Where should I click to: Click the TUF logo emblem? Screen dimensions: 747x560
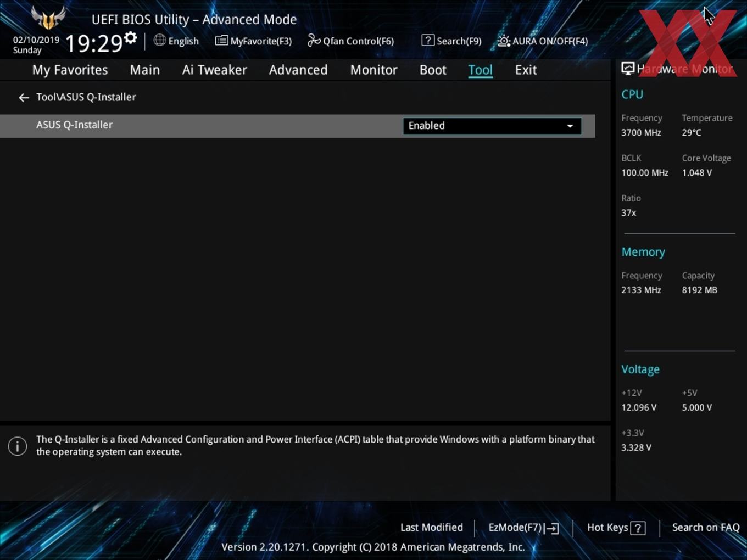pos(48,18)
